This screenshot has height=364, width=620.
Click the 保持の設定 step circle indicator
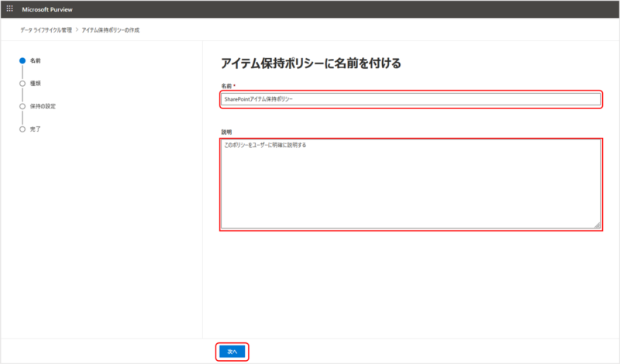pos(22,106)
